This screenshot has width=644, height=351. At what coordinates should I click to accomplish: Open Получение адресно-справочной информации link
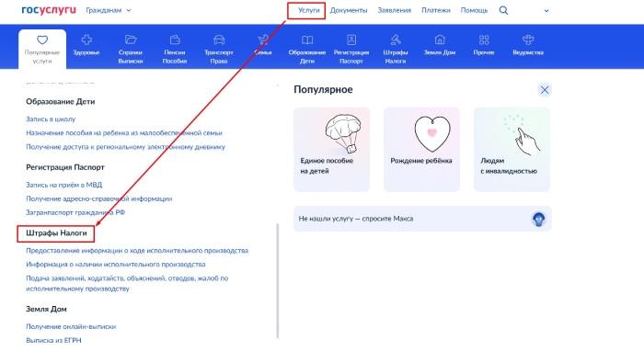[x=99, y=198]
